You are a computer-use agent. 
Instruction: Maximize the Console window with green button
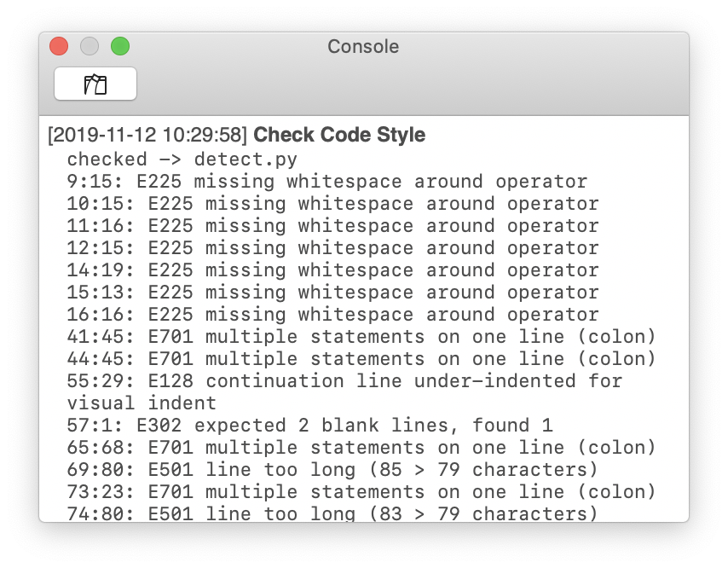(x=120, y=46)
